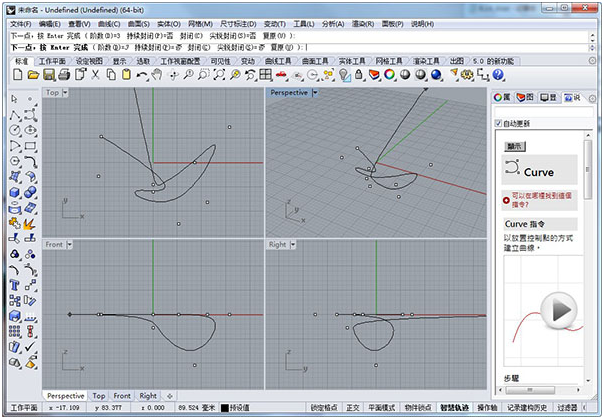Click the blue Help question mark icon

tap(498, 75)
